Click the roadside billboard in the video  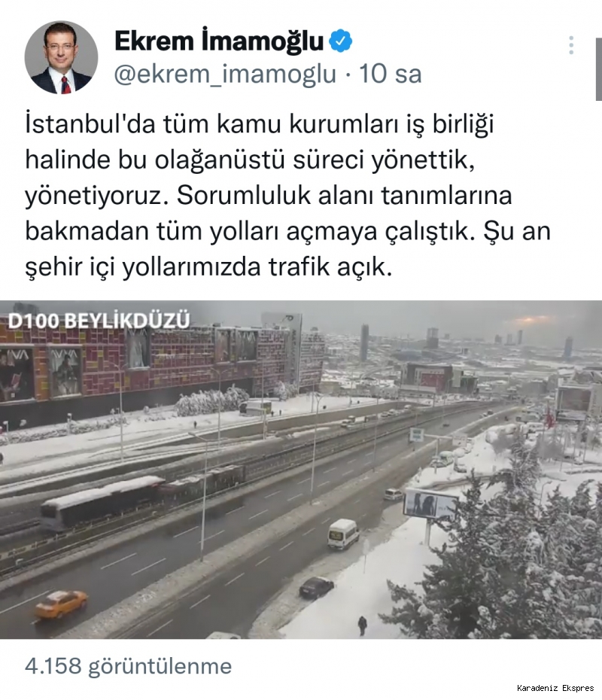coord(430,504)
